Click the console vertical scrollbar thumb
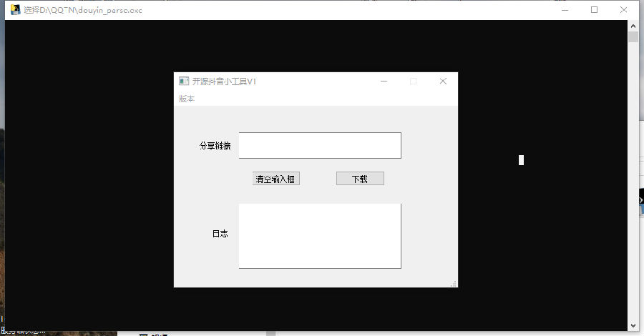Viewport: 644px width, 336px height. pos(633,36)
